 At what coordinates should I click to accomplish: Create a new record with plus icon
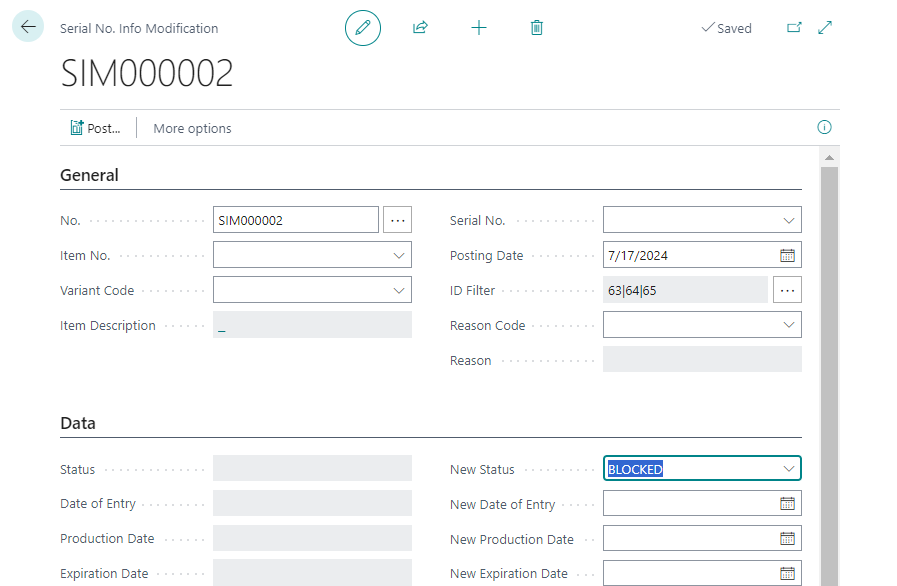coord(479,27)
